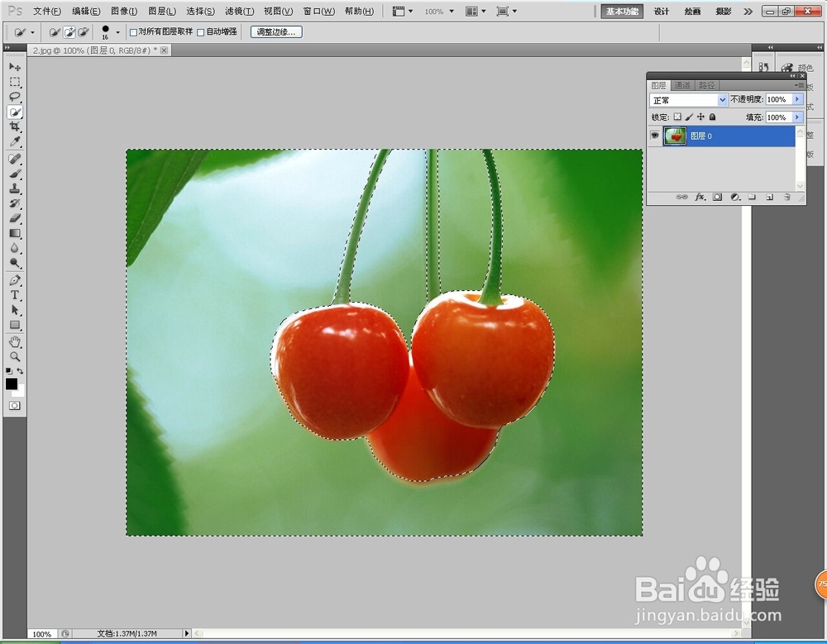This screenshot has height=644, width=827.
Task: Select the Clone Stamp tool
Action: coord(15,188)
